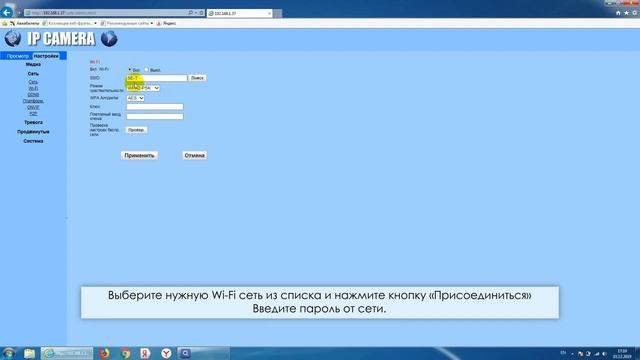Click the Ключ password input field
Screen dimensions: 640x360
point(155,107)
